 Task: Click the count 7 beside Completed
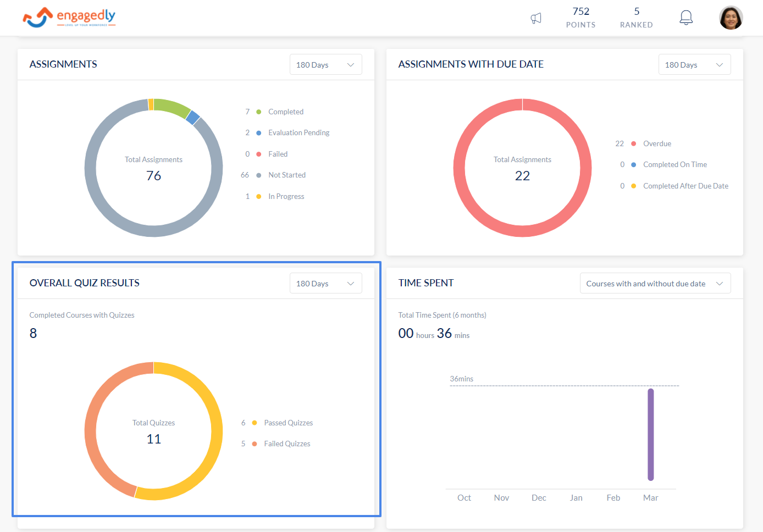tap(247, 112)
